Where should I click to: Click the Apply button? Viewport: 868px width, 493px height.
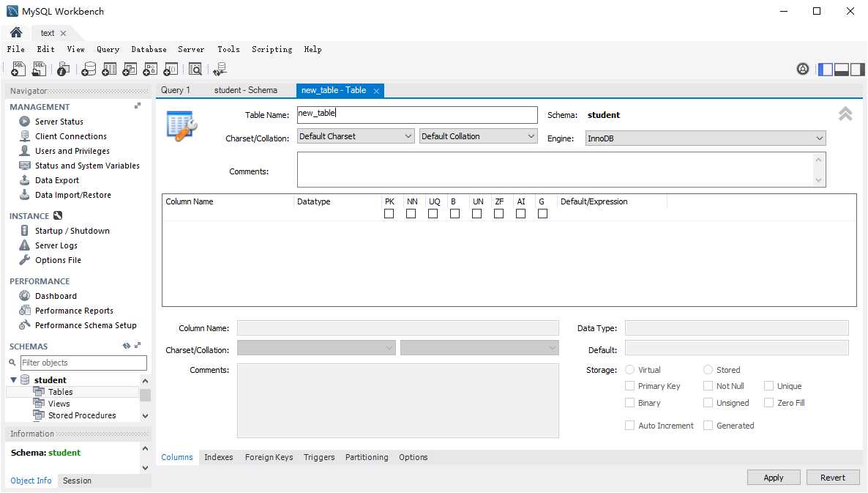[774, 478]
